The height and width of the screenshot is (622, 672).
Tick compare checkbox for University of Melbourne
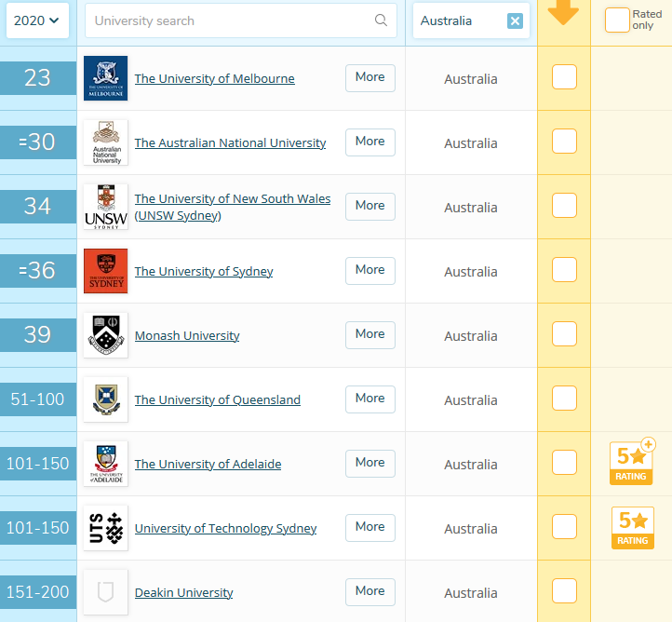[x=564, y=77]
